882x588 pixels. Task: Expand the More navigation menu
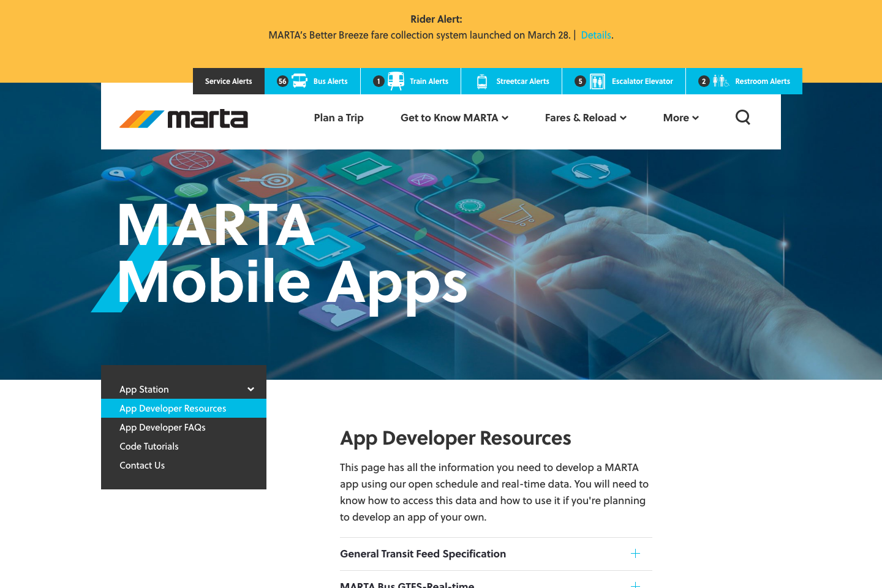coord(680,118)
